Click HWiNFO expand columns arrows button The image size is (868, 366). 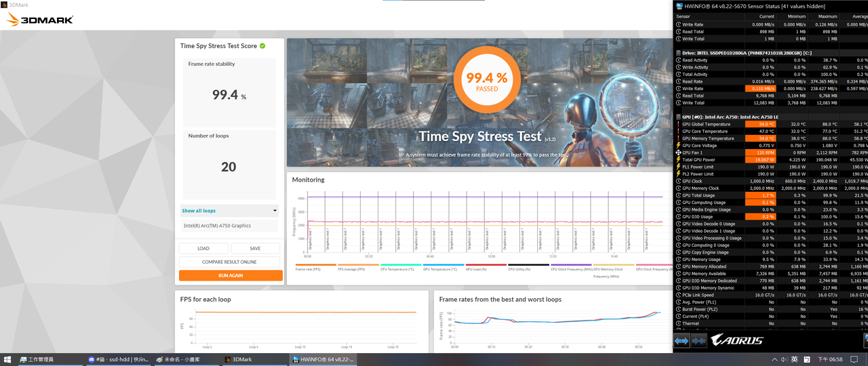pos(682,340)
